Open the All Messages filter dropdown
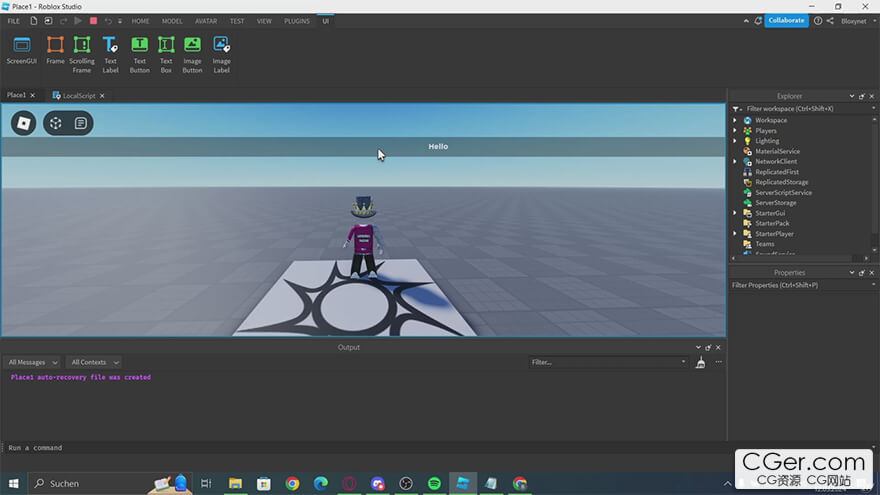 [x=33, y=363]
